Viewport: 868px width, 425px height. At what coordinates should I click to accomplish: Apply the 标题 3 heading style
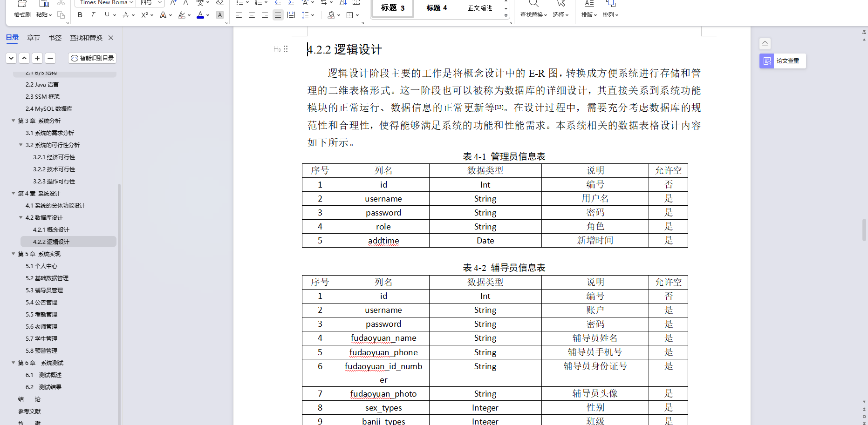pyautogui.click(x=392, y=8)
